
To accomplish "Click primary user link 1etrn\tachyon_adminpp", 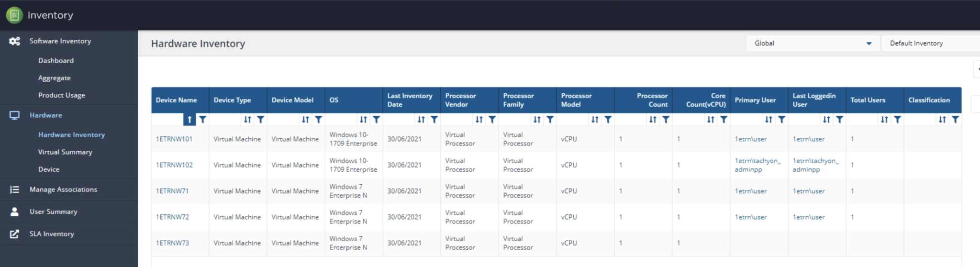I will [x=757, y=165].
